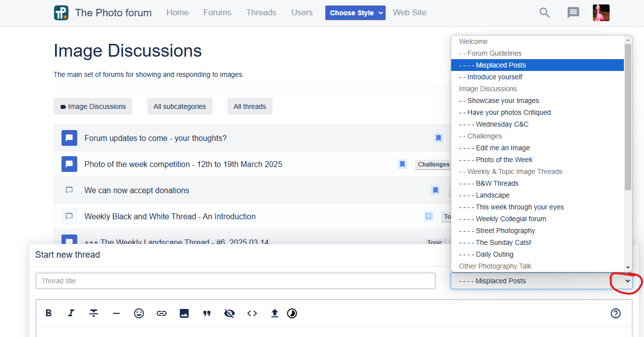Viewport: 644px width, 337px height.
Task: Open the Forums navigation item
Action: pyautogui.click(x=217, y=13)
